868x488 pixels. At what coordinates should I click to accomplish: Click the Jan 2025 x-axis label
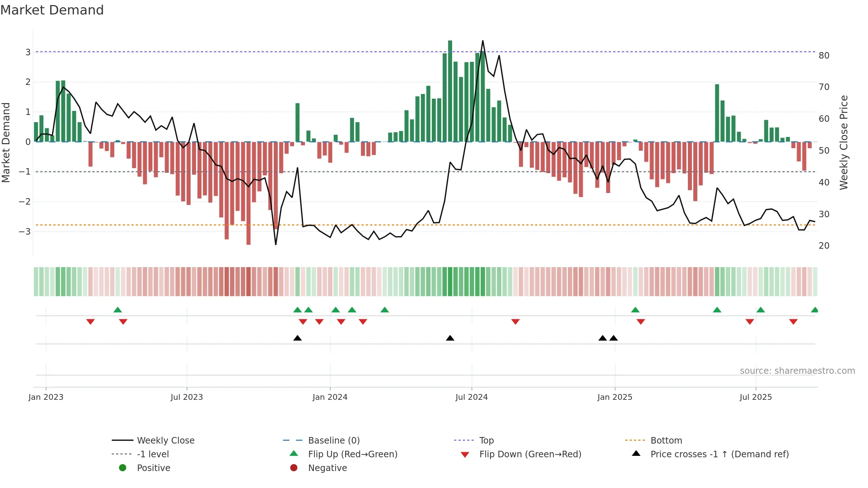tap(615, 397)
